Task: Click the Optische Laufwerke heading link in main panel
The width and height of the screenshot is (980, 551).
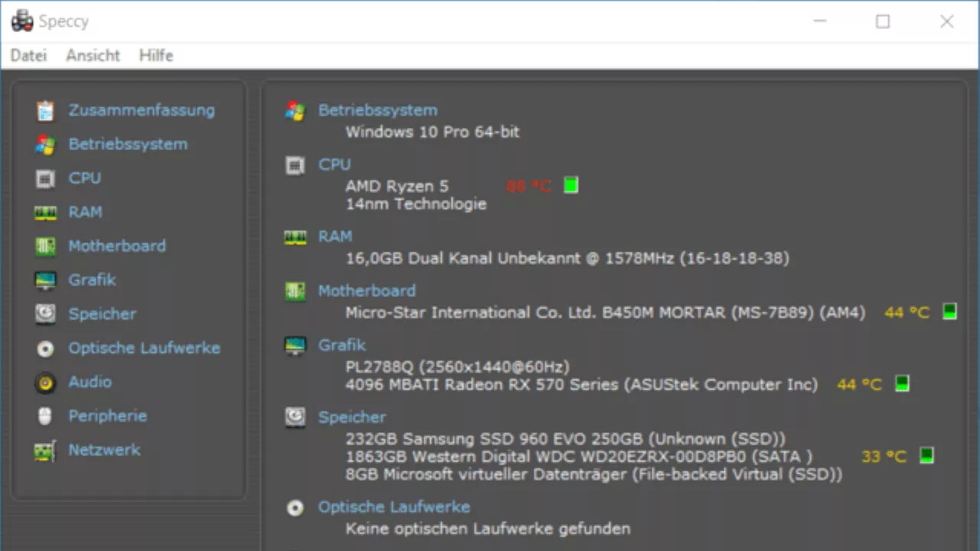Action: coord(394,507)
